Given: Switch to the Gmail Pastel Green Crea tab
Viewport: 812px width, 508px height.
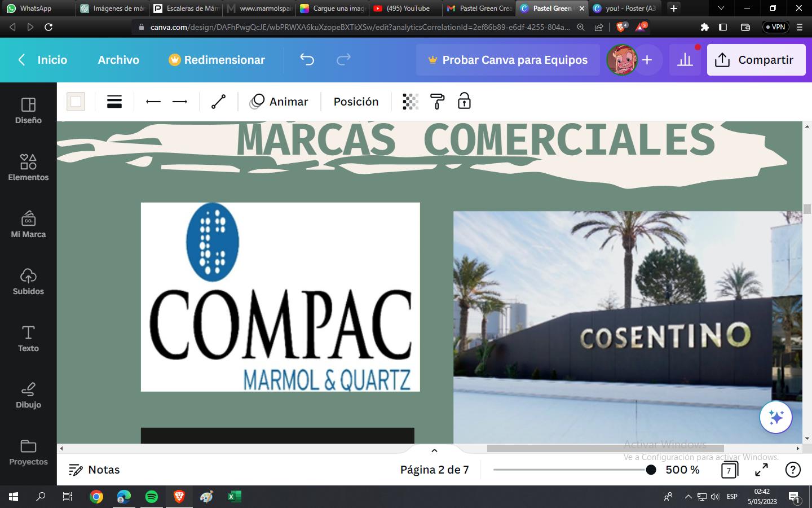Looking at the screenshot, I should click(479, 8).
